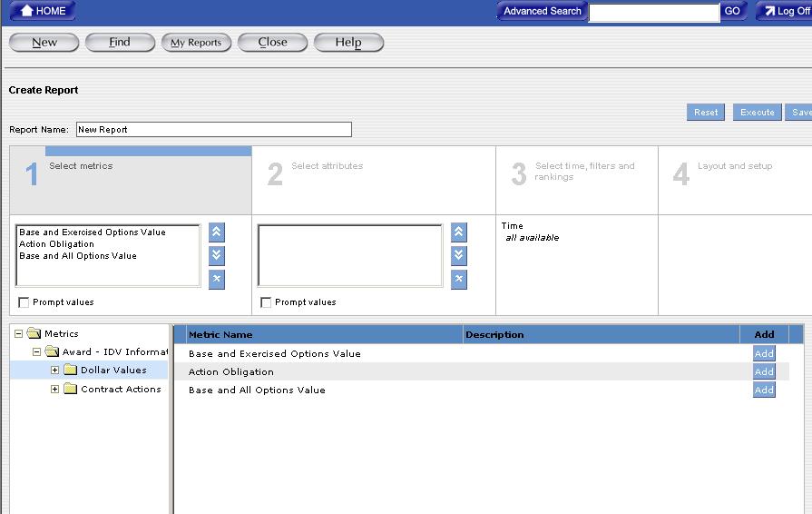
Task: Select the Contract Actions tree item
Action: [121, 389]
